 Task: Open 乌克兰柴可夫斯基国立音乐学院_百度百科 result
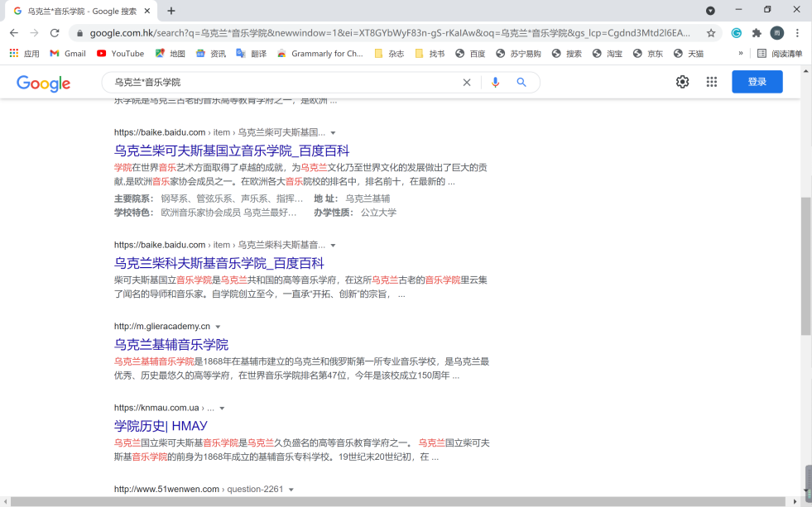coord(232,151)
